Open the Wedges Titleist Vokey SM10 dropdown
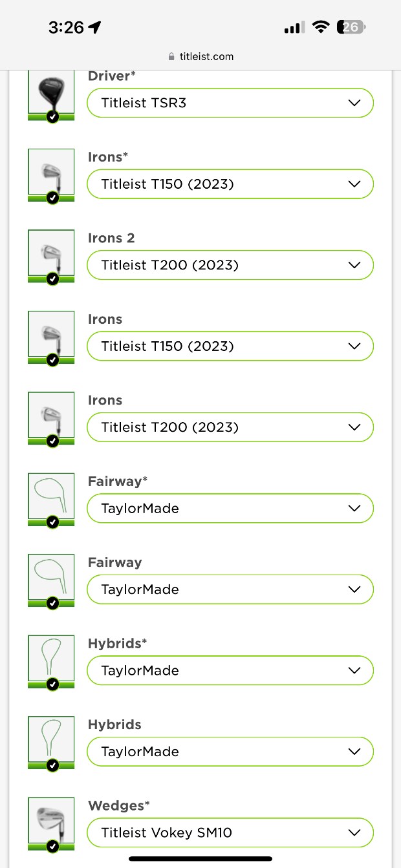The image size is (401, 868). pyautogui.click(x=230, y=832)
